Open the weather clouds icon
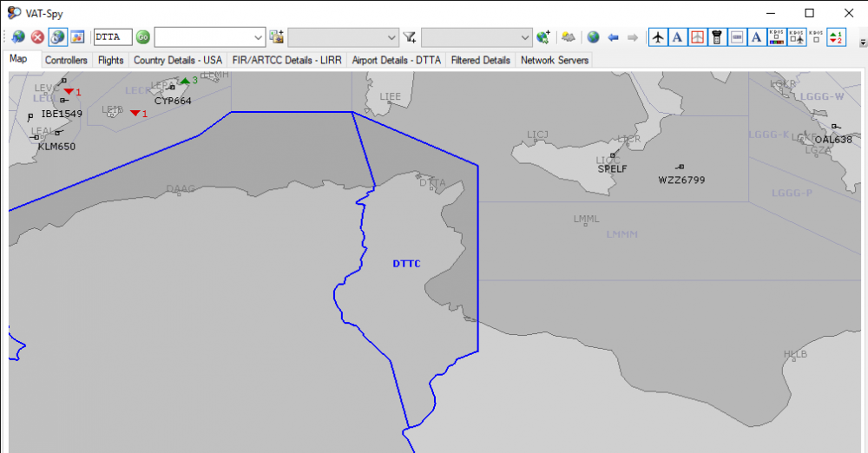Screen dimensions: 868x453 (569, 37)
